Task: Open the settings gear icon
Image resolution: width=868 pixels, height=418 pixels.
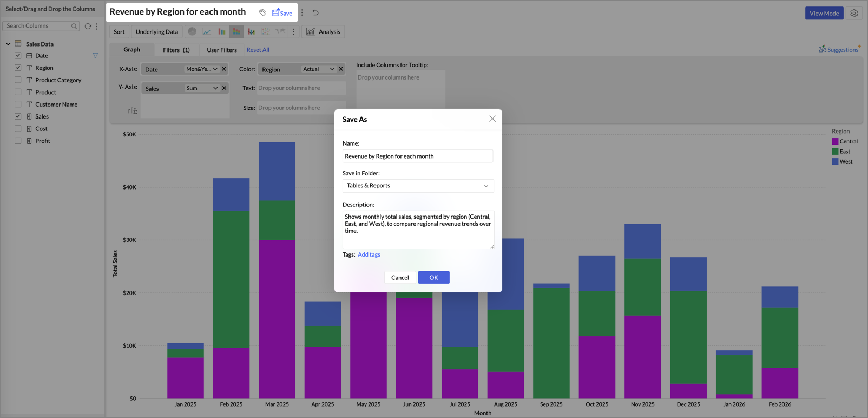Action: (x=854, y=13)
